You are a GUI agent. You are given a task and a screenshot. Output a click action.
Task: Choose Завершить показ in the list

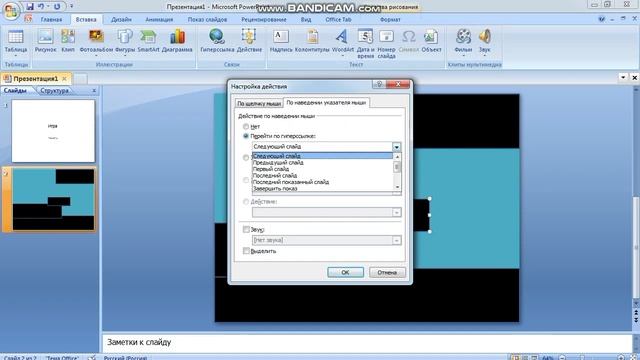322,189
